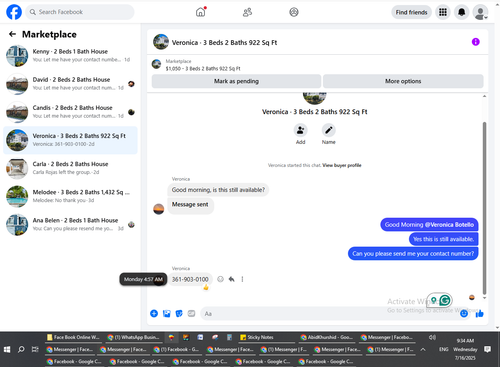Switch to Sticky Notes taskbar item
The image size is (500, 367).
tap(266, 337)
